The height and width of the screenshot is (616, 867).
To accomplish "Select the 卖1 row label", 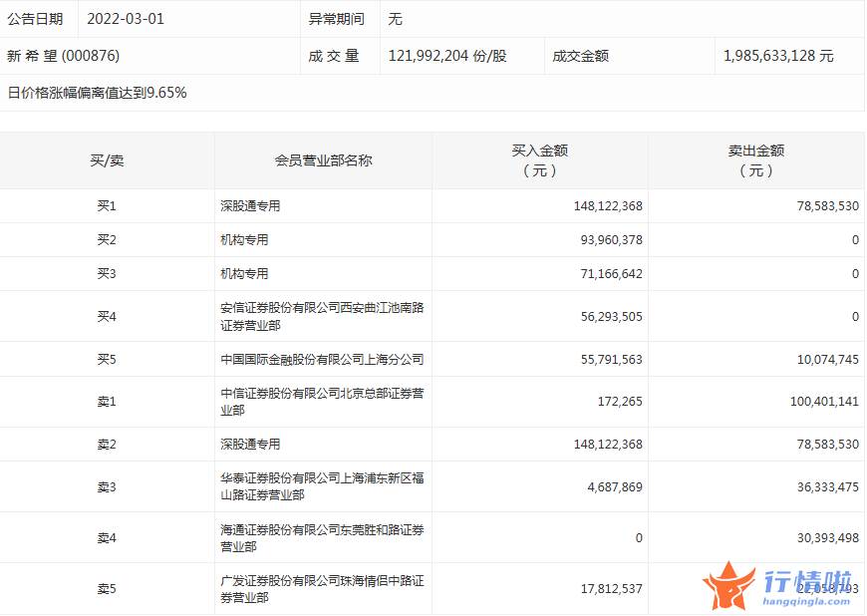I will point(107,402).
